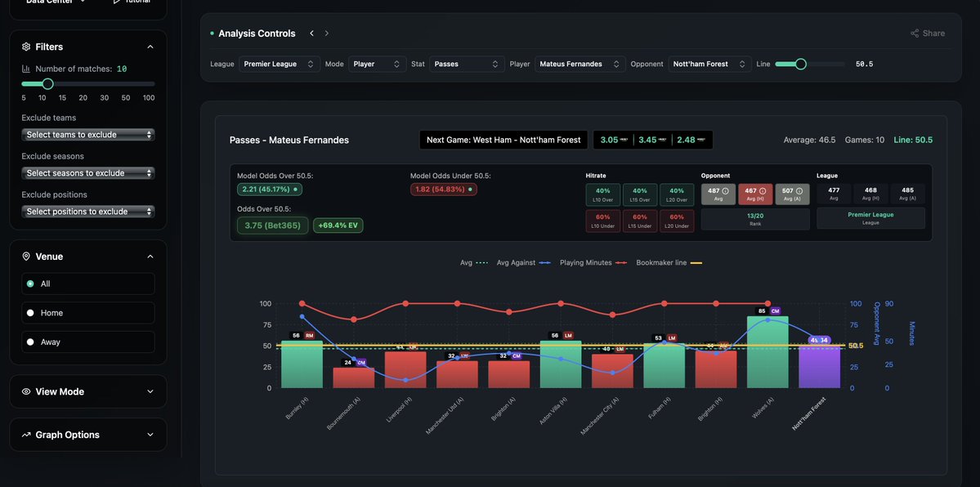Click the Line slider handle

pos(801,64)
